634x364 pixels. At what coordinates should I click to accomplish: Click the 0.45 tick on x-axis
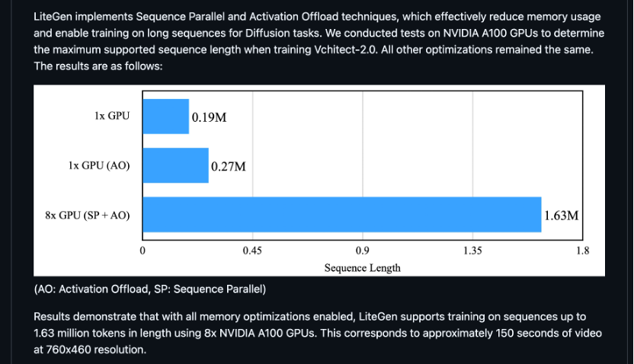[252, 251]
